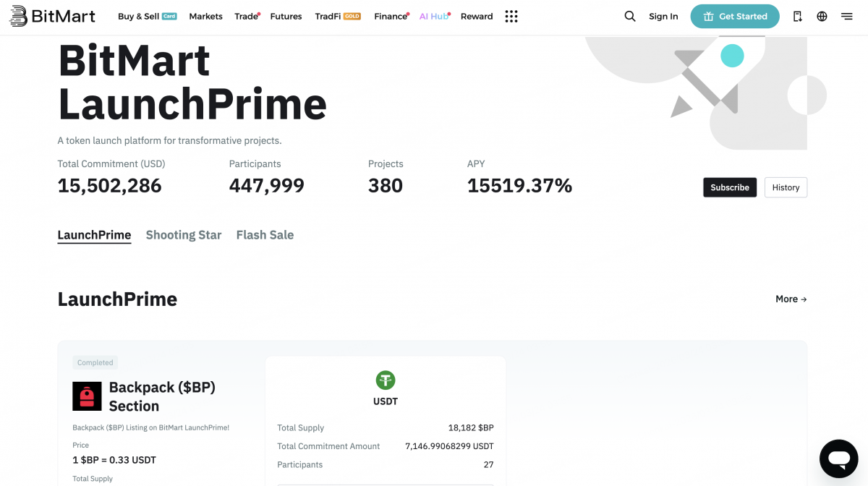Switch to the Flash Sale tab

265,235
